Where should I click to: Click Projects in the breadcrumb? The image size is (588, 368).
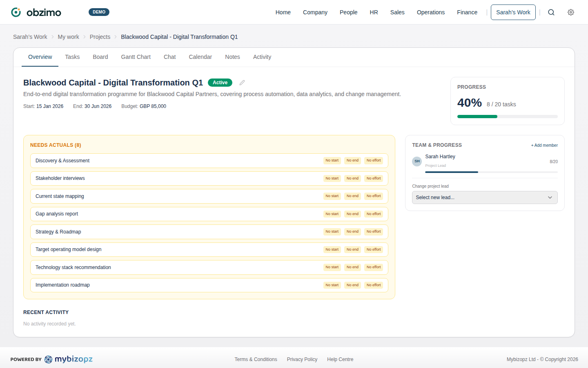click(x=100, y=37)
